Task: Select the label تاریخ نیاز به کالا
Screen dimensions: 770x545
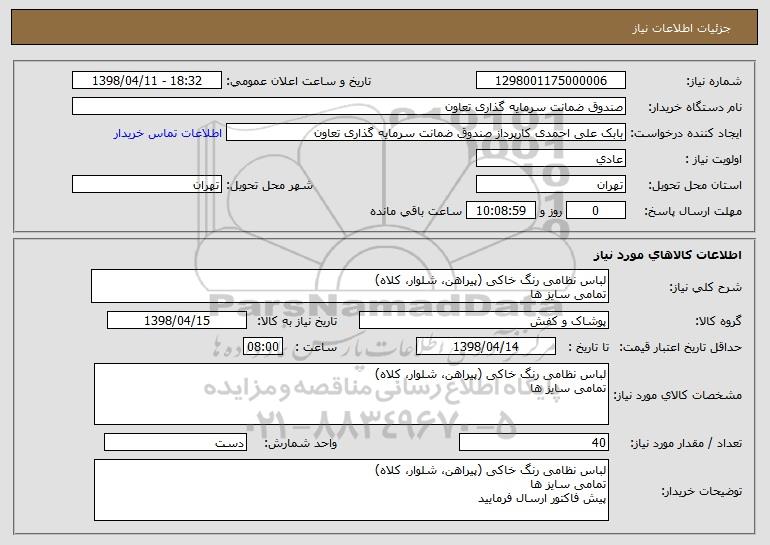Action: pos(298,321)
